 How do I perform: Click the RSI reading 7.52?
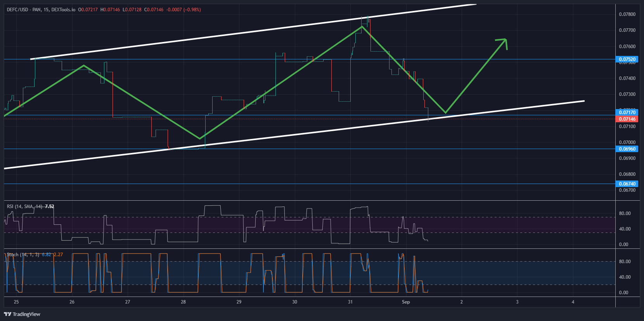(x=50, y=206)
